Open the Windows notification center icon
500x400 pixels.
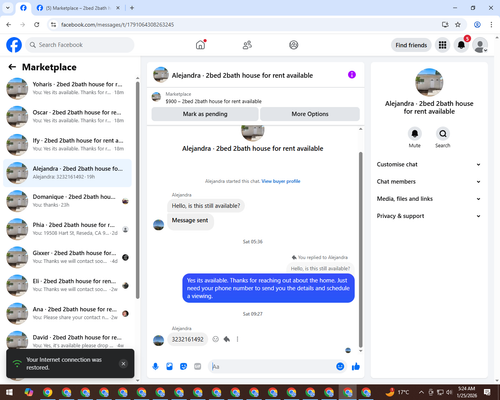[x=487, y=392]
